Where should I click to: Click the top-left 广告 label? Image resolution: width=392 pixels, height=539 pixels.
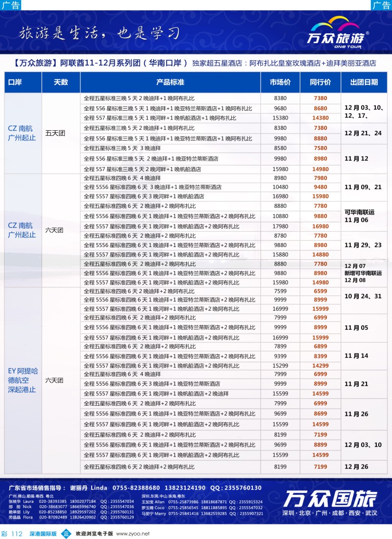click(x=11, y=5)
